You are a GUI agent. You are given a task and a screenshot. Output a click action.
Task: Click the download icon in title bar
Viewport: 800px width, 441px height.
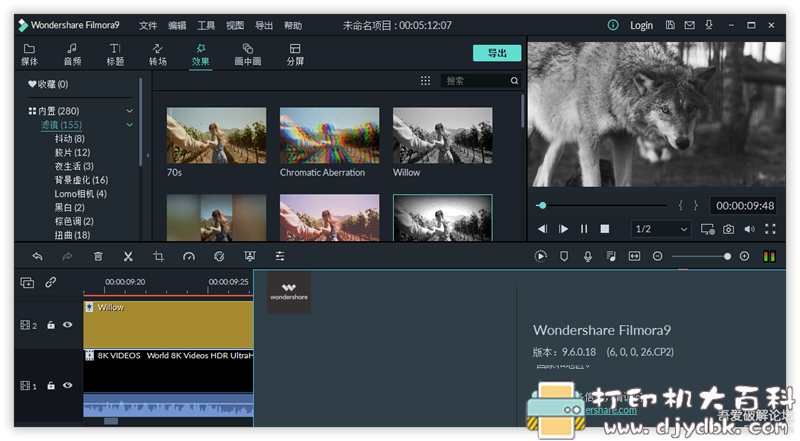click(709, 25)
